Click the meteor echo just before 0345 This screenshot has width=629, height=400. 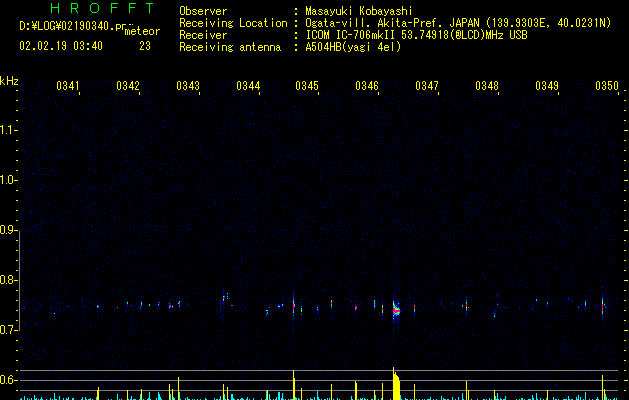click(294, 305)
